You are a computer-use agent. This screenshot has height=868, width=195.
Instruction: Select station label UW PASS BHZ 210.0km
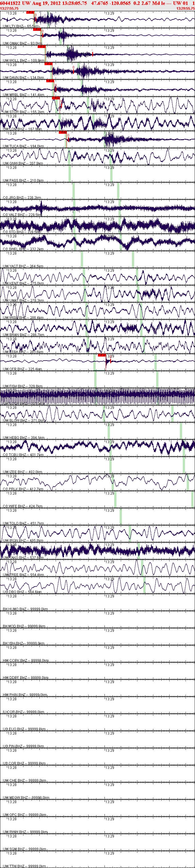point(23,181)
